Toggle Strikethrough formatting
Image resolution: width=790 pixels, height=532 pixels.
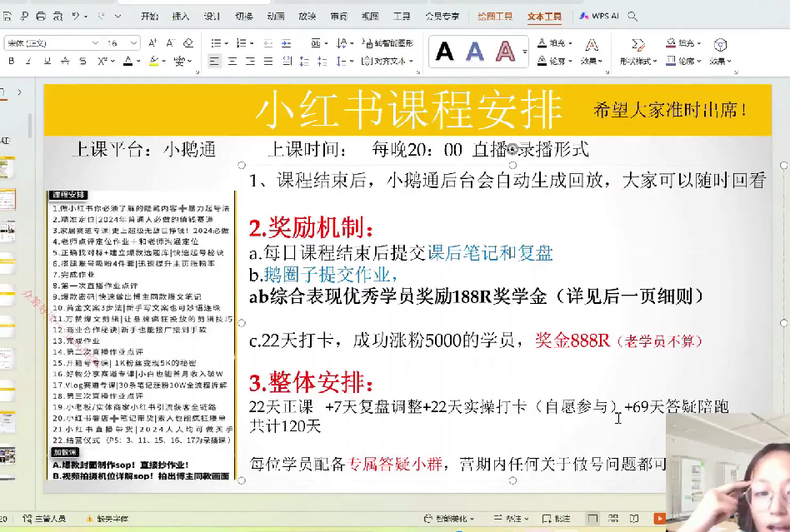coord(82,62)
